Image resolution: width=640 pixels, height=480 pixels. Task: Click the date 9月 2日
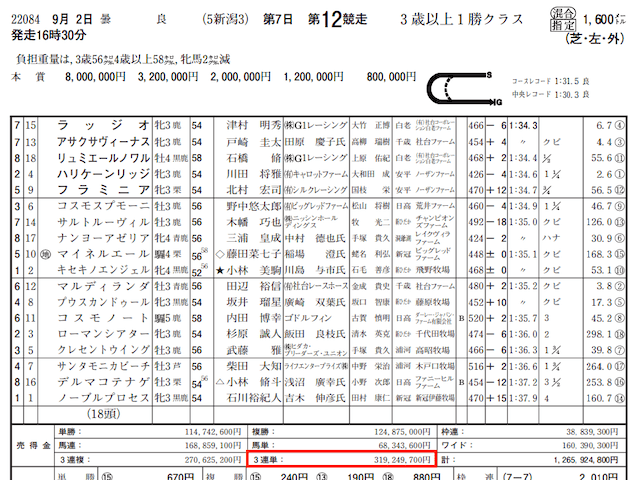click(x=72, y=19)
